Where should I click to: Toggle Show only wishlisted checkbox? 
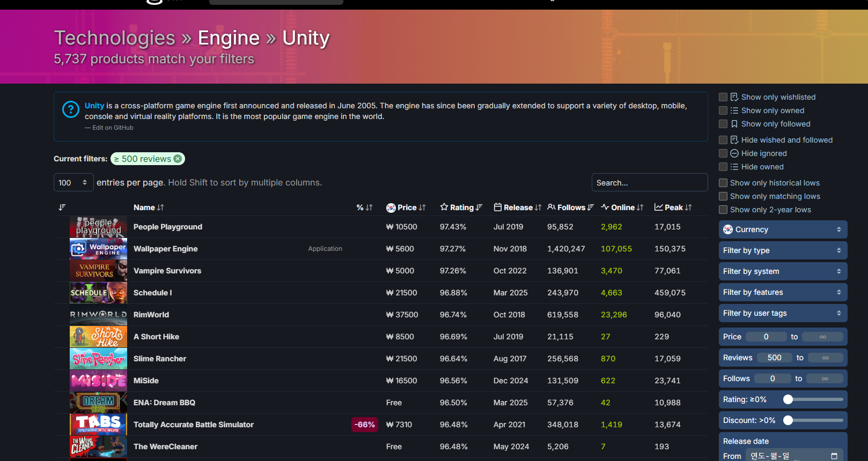pos(723,97)
